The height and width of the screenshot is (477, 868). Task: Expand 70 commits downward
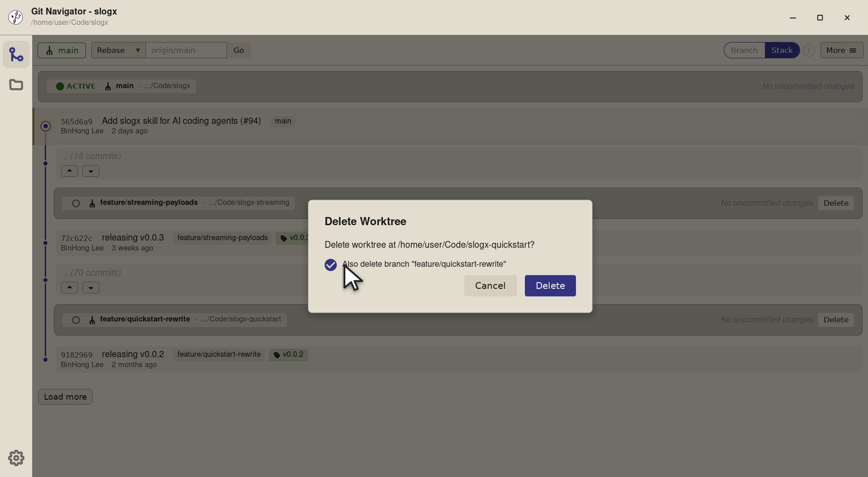(x=91, y=288)
